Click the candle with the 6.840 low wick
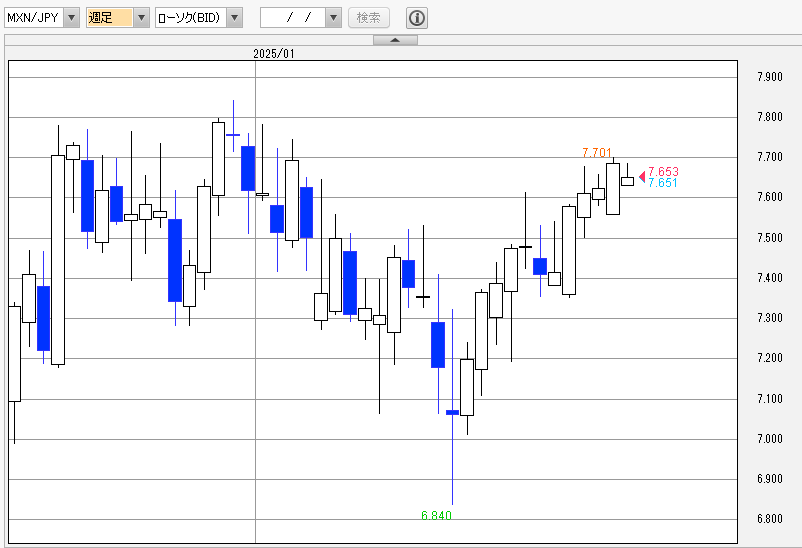Screen dimensions: 802x548 pyautogui.click(x=452, y=412)
